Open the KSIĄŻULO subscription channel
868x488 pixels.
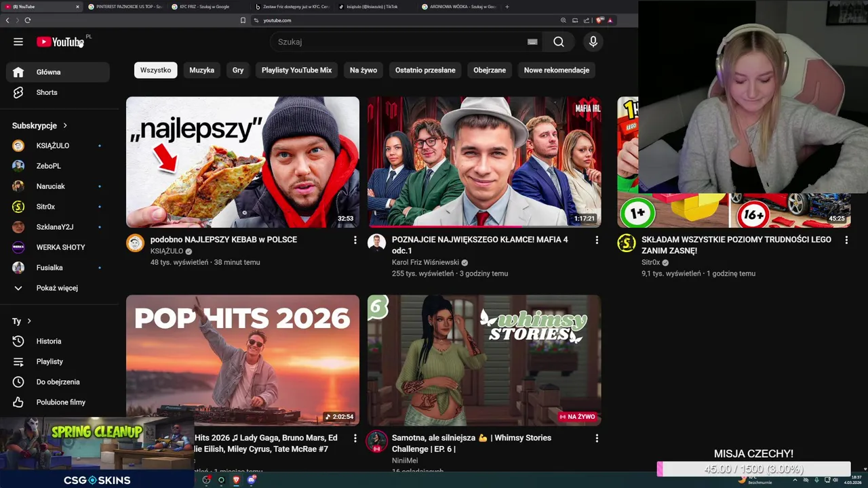[58, 146]
